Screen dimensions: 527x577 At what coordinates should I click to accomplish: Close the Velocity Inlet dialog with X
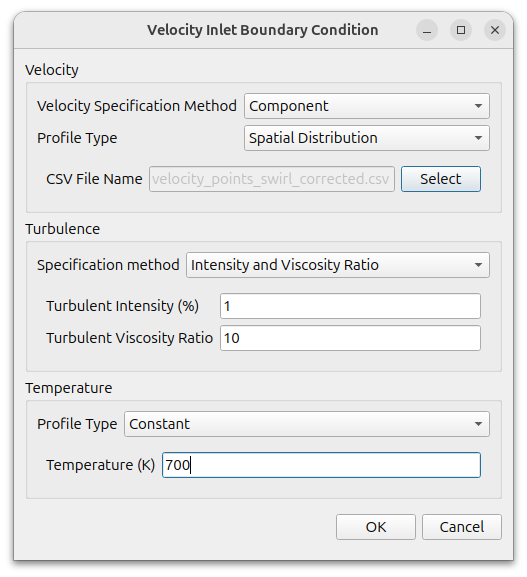(495, 30)
